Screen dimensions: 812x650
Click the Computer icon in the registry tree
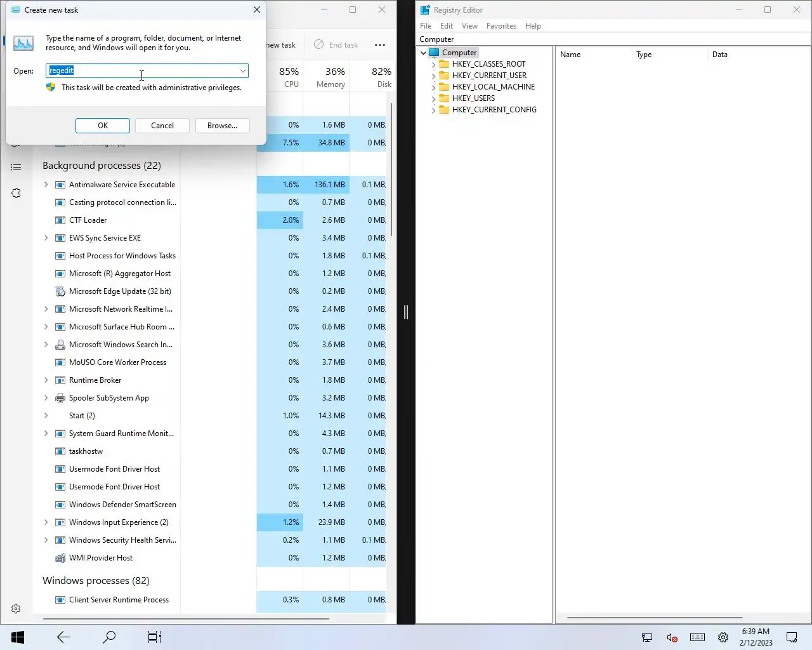[x=434, y=53]
